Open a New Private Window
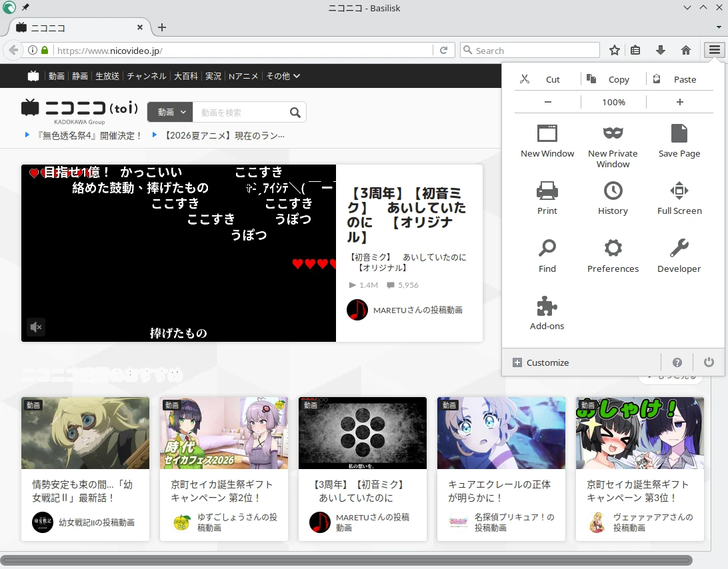 pos(613,146)
